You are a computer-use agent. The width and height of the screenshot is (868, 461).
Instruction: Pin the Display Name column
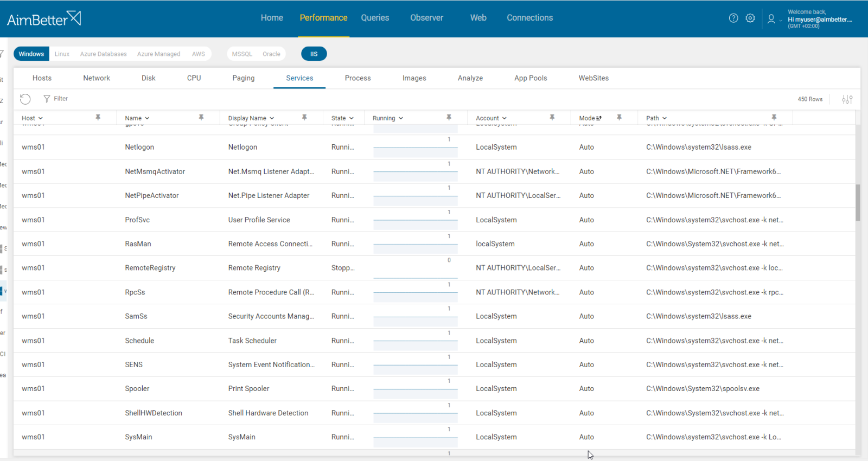tap(304, 117)
